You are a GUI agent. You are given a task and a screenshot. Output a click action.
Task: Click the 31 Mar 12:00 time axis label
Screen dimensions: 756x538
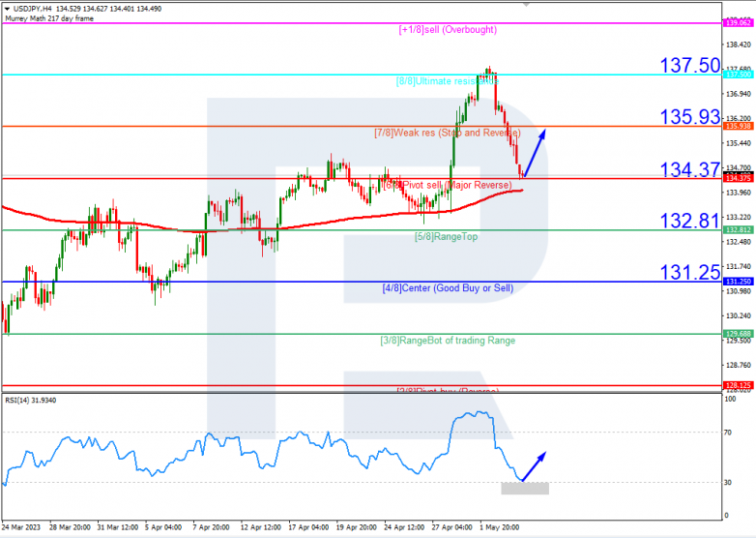[x=118, y=527]
